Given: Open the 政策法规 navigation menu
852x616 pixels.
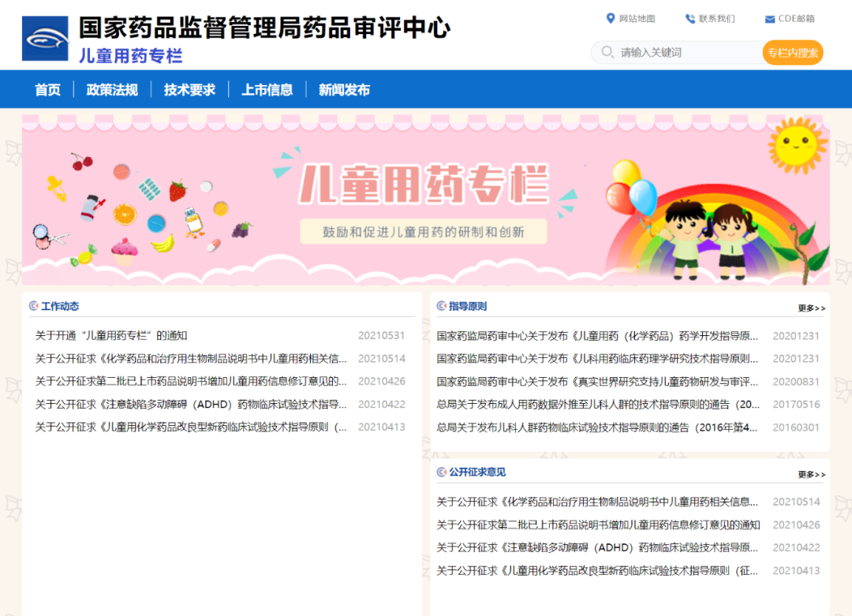Looking at the screenshot, I should click(112, 90).
